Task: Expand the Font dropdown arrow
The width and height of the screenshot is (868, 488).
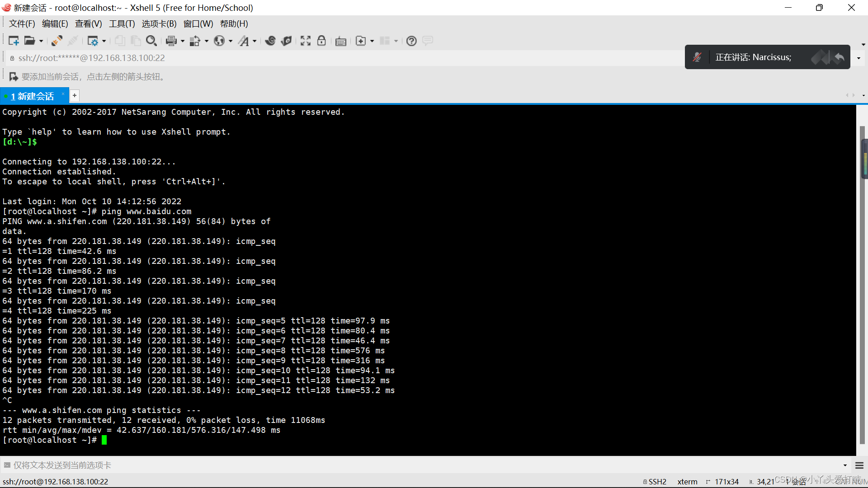Action: pos(255,41)
